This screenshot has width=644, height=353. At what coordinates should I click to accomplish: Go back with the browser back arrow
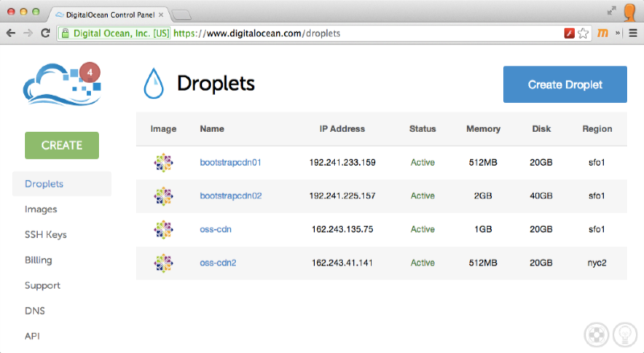(x=11, y=33)
